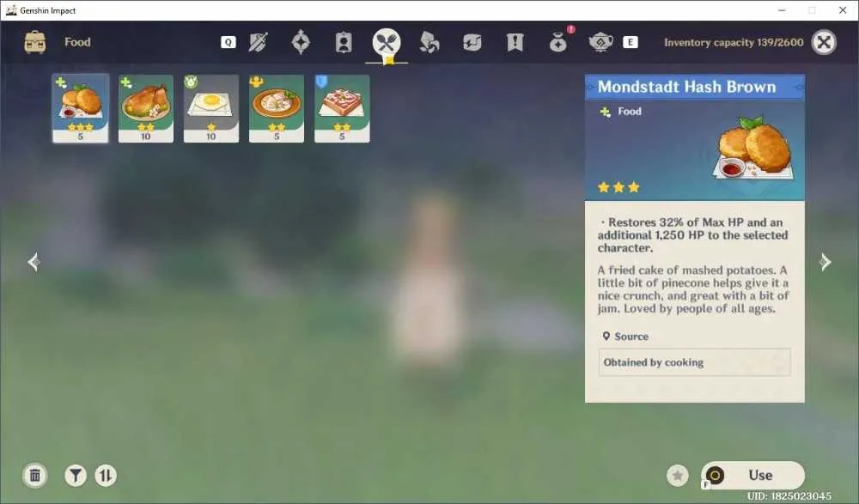Select the Food tab fork-and-spoon icon
The image size is (859, 504).
click(x=387, y=43)
